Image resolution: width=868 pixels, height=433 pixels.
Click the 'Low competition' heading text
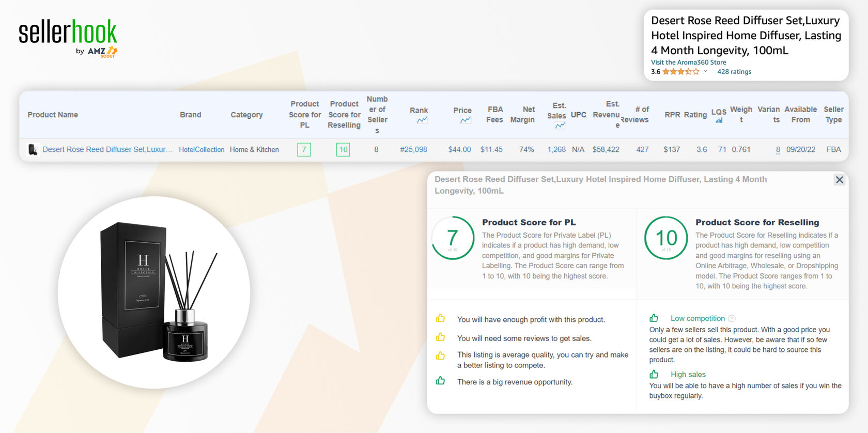(x=698, y=318)
